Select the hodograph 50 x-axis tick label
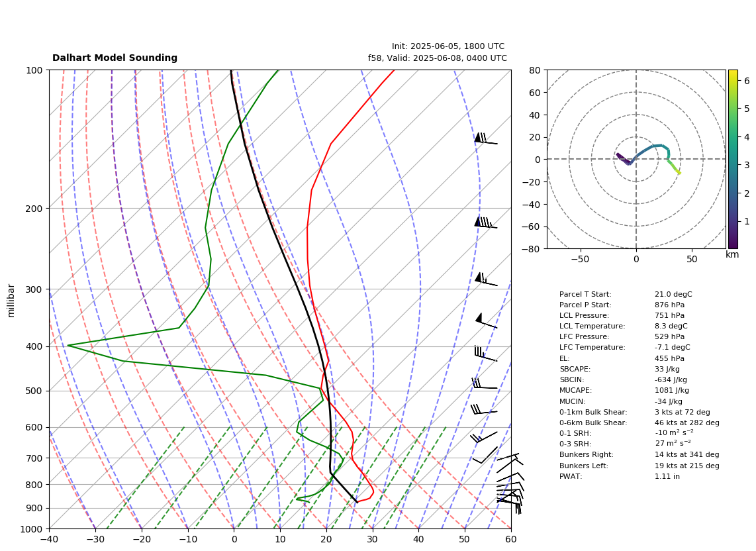756x551 pixels. pos(692,259)
